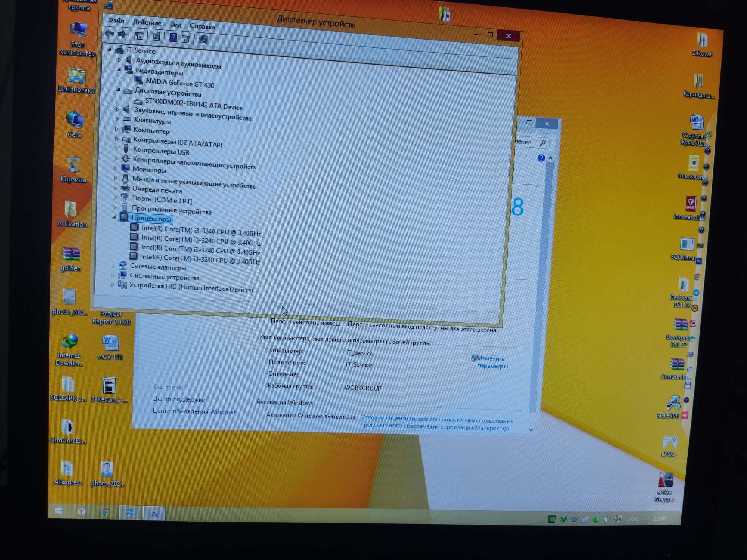The image size is (747, 560).
Task: Open Центр обновления Windows link
Action: pyautogui.click(x=194, y=411)
